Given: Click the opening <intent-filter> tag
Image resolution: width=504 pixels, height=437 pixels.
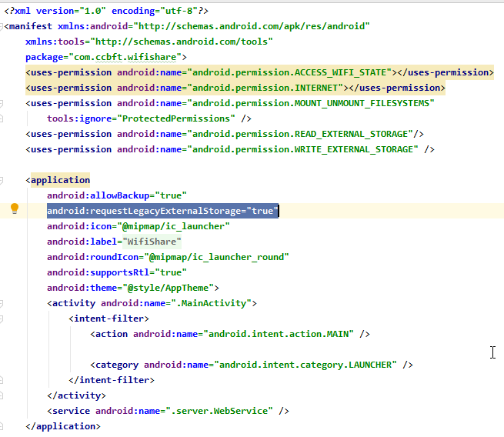Looking at the screenshot, I should click(108, 319).
